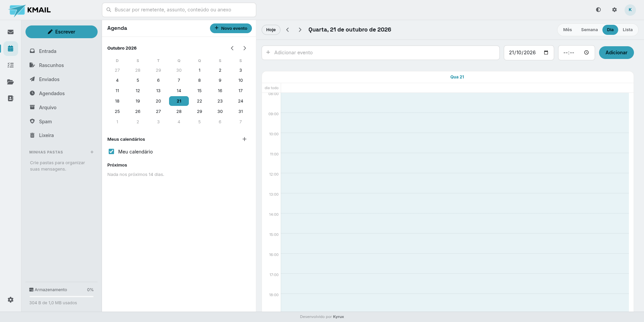Switch to Mês view
This screenshot has height=322, width=644.
pyautogui.click(x=568, y=30)
